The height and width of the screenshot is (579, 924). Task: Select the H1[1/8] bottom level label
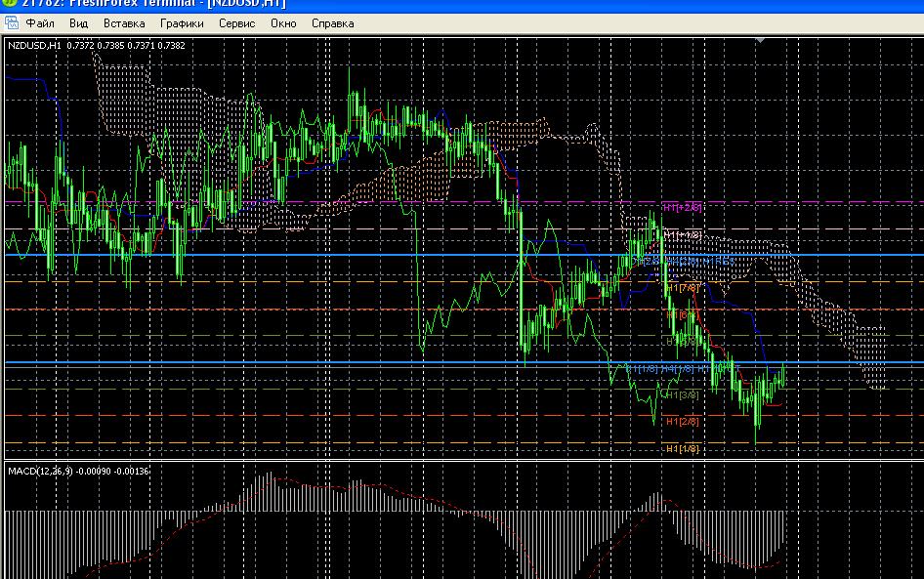[682, 448]
